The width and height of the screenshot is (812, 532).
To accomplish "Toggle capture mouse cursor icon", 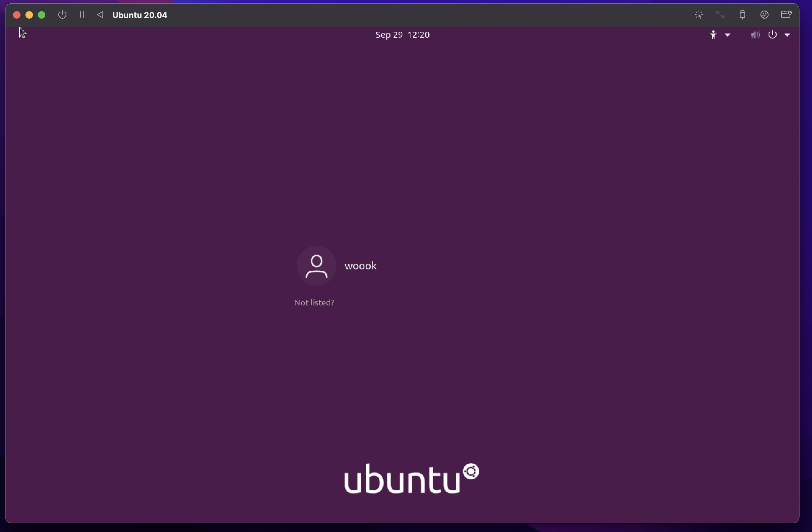I will (x=699, y=15).
